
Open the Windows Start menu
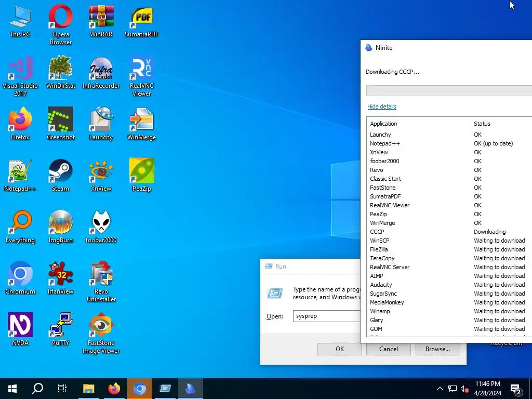pos(12,389)
